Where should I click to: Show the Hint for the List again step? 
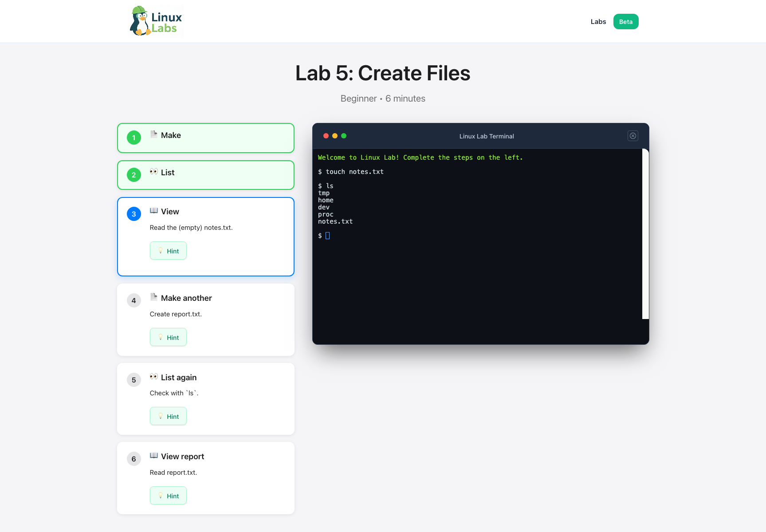click(x=168, y=416)
